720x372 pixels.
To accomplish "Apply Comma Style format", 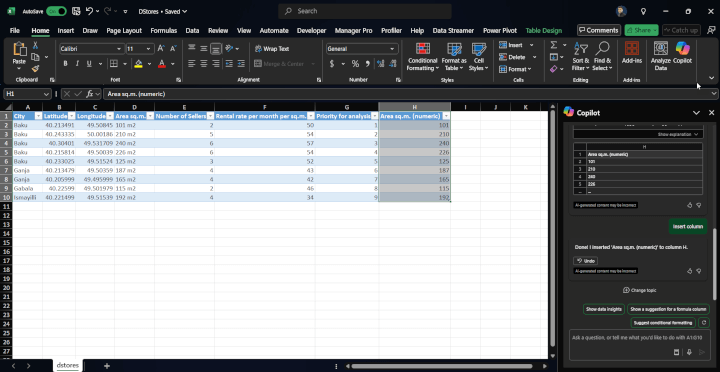I will click(x=367, y=64).
